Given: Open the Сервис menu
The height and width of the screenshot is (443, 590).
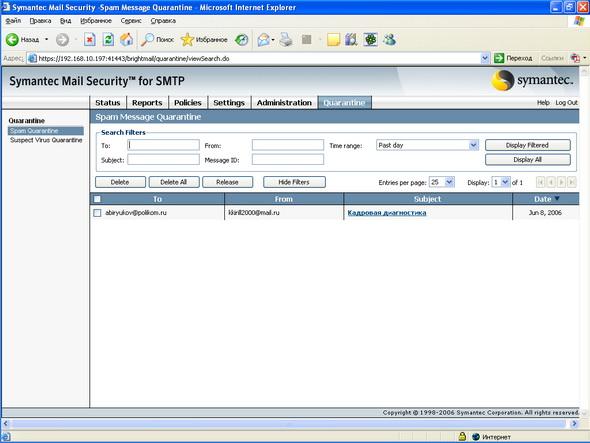Looking at the screenshot, I should click(131, 21).
